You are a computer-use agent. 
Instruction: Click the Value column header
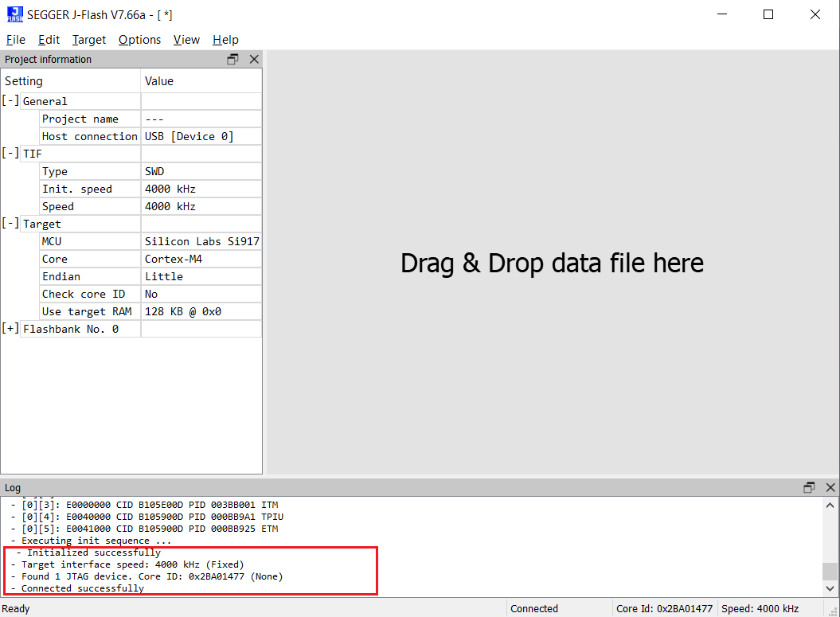click(201, 81)
